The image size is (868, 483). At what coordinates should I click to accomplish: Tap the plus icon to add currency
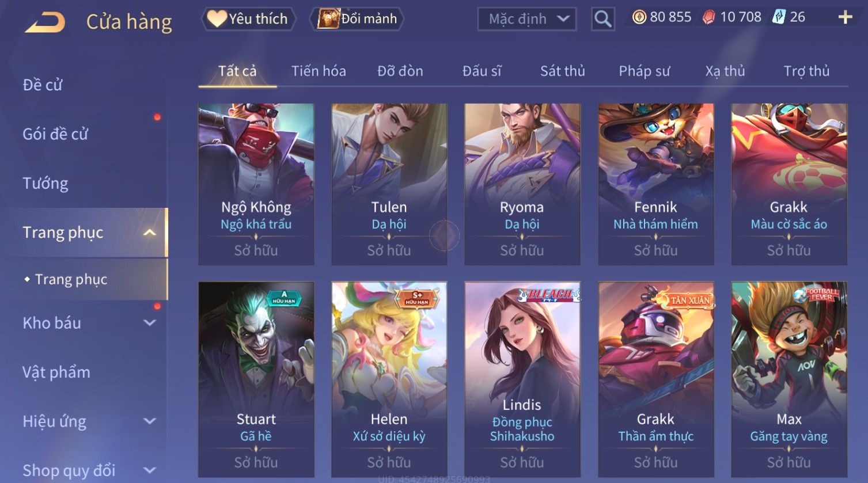845,17
